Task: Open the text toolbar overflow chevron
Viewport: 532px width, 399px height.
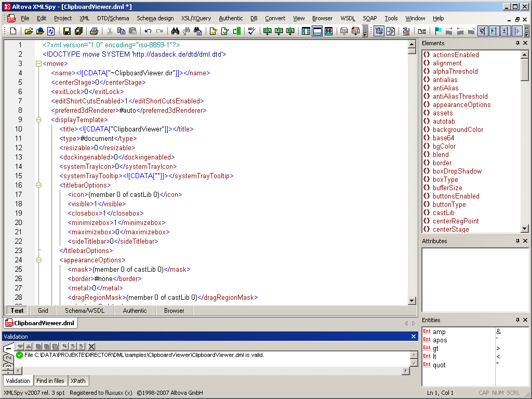Action: [526, 32]
